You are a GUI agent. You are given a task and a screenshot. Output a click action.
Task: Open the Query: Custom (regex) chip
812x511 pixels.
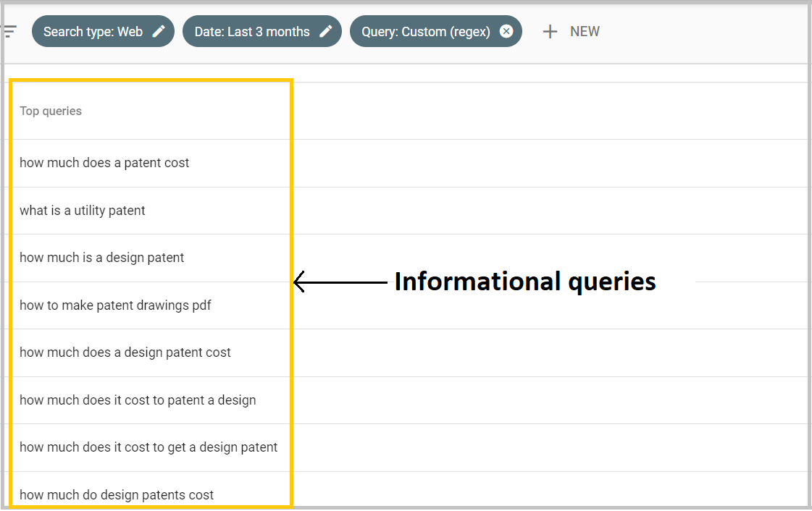[x=435, y=32]
